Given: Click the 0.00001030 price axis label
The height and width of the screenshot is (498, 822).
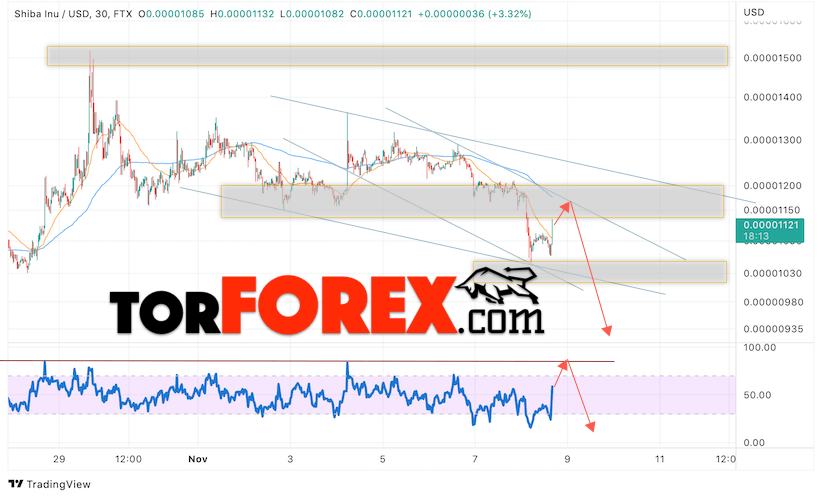Looking at the screenshot, I should coord(772,274).
